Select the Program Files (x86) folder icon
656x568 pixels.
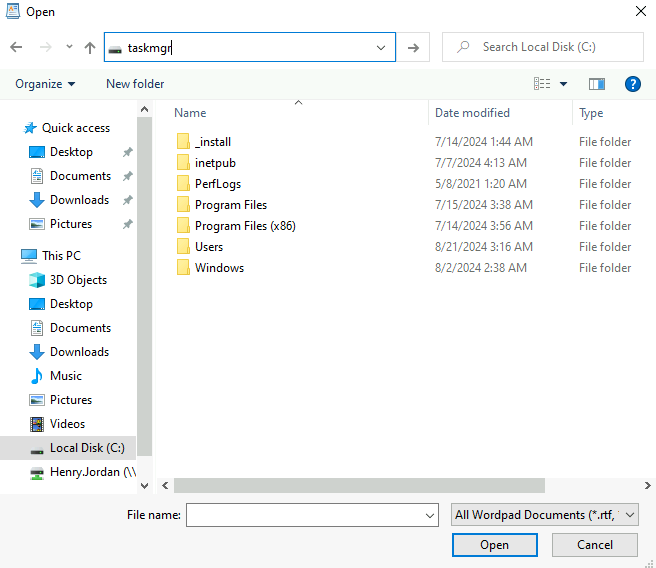(x=183, y=226)
